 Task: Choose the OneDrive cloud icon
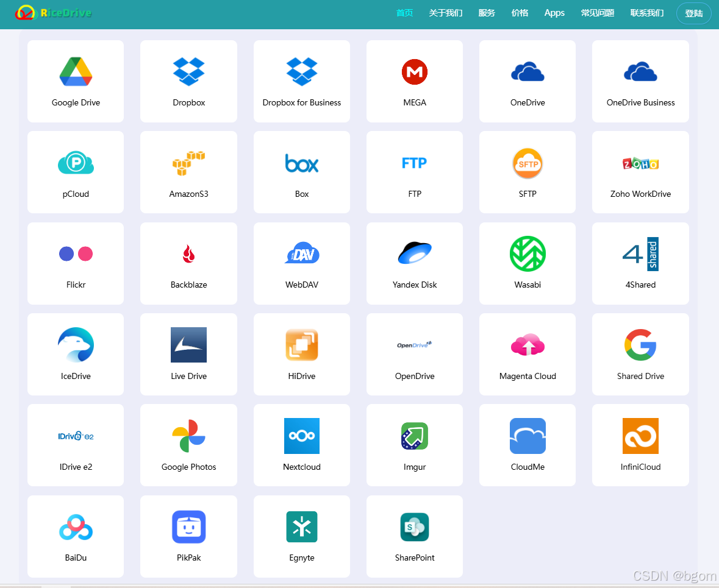(x=528, y=71)
